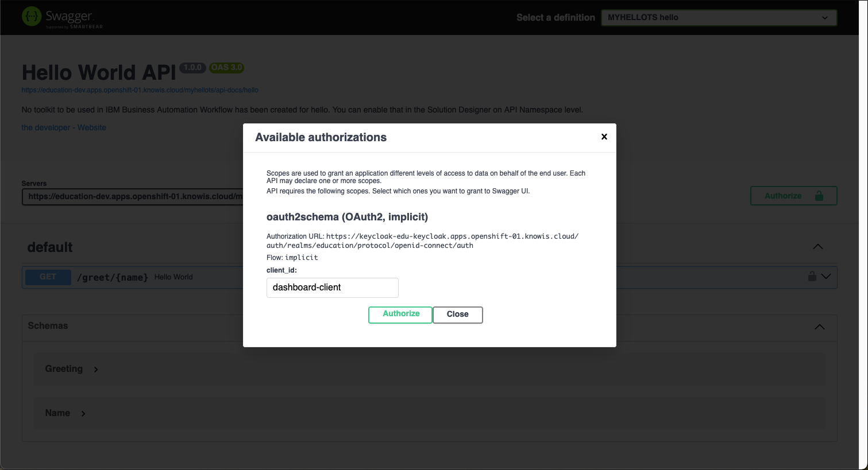
Task: Collapse the Schemas section chevron
Action: 819,326
